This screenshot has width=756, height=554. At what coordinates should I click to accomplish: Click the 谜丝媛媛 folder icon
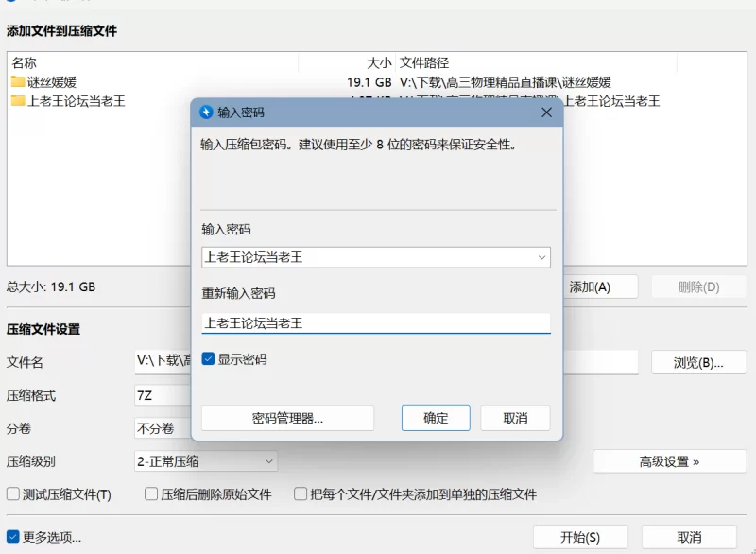point(17,81)
